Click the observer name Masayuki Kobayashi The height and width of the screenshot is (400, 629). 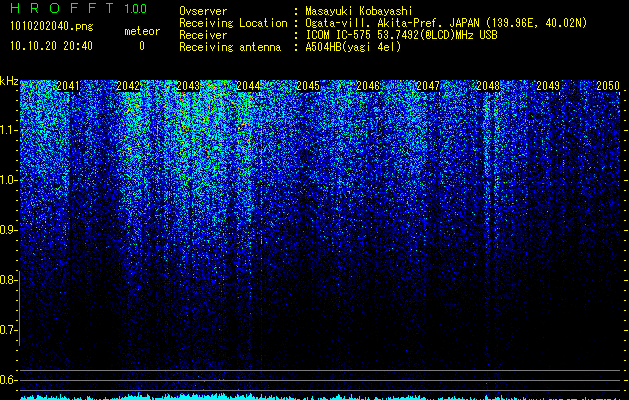[359, 11]
